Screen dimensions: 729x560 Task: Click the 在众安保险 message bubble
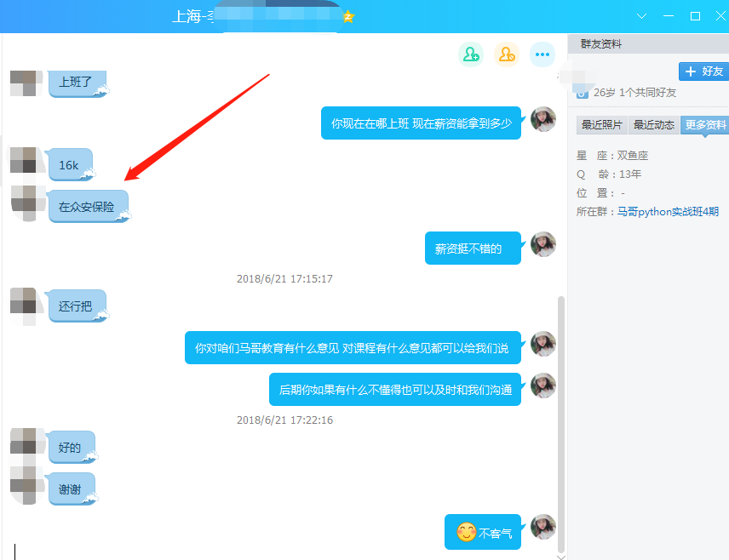[x=87, y=207]
